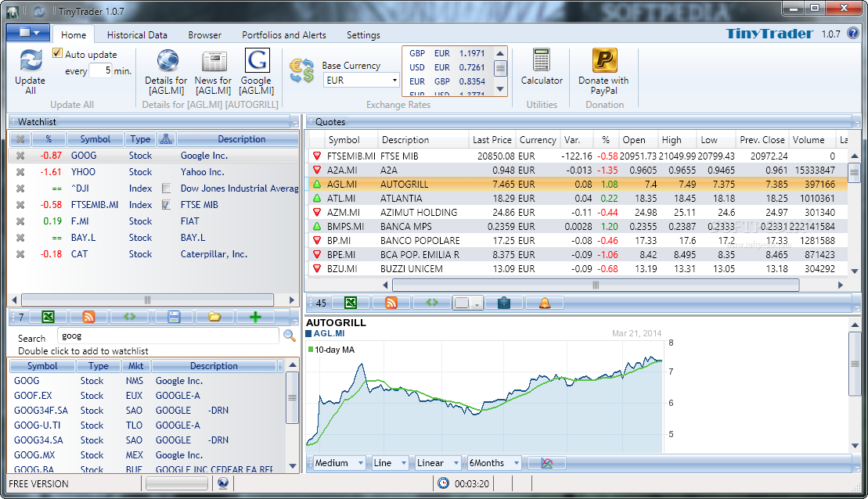The height and width of the screenshot is (499, 868).
Task: Click the chart indicators icon
Action: pyautogui.click(x=547, y=463)
